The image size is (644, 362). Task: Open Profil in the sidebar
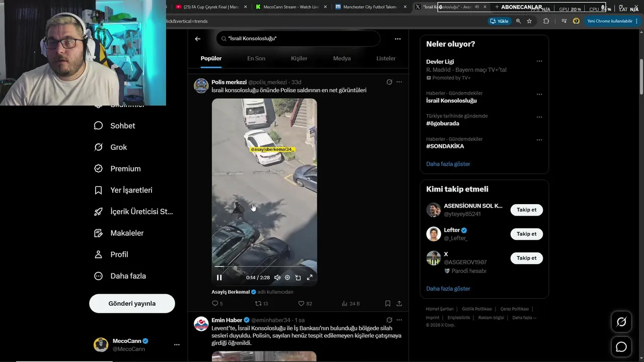[111, 254]
